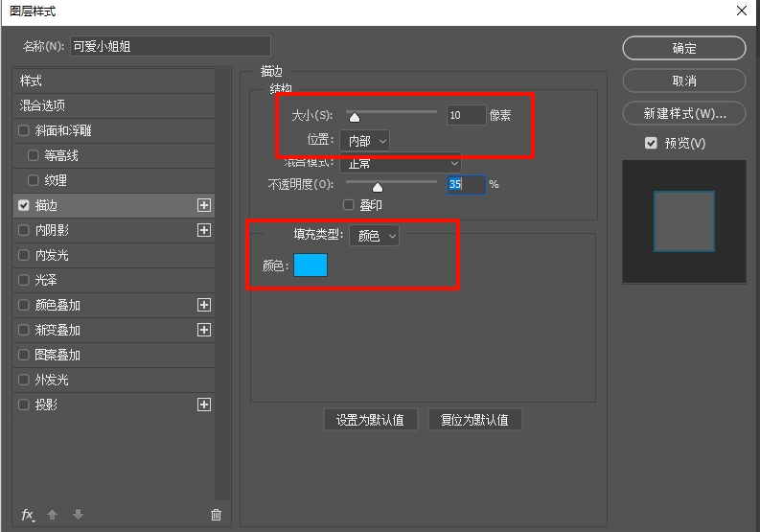
Task: Click the 名称 text field
Action: pos(170,46)
